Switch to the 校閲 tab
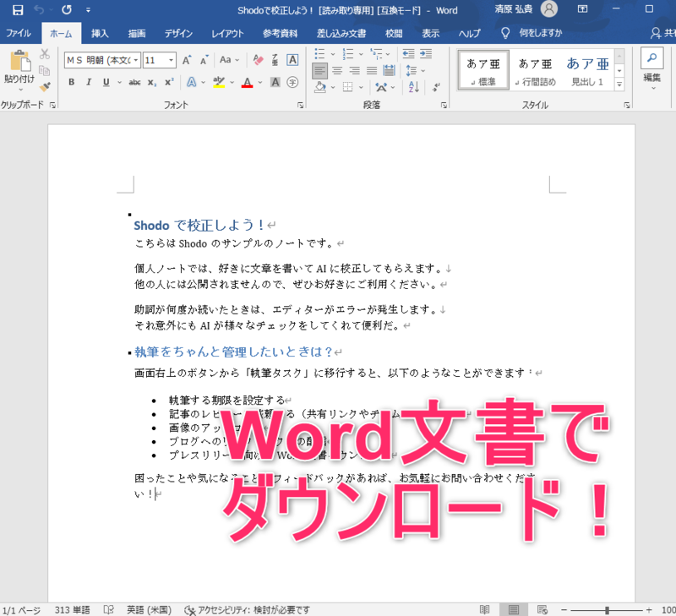This screenshot has width=676, height=616. 394,33
